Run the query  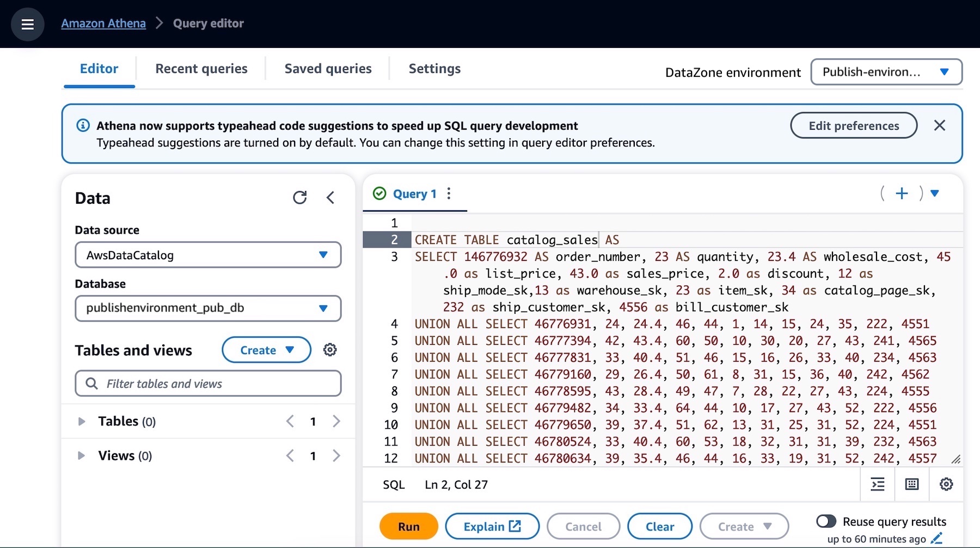point(408,526)
